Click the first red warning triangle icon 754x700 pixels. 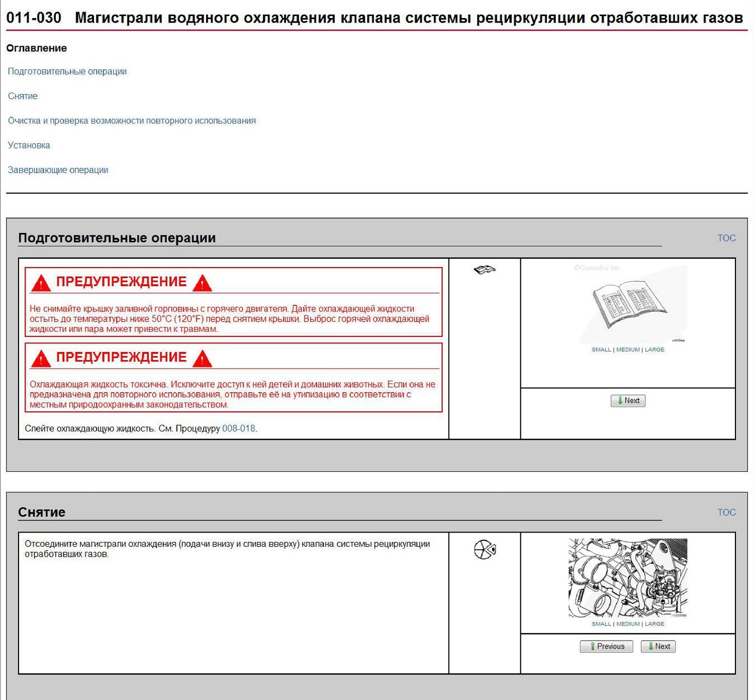(x=41, y=283)
